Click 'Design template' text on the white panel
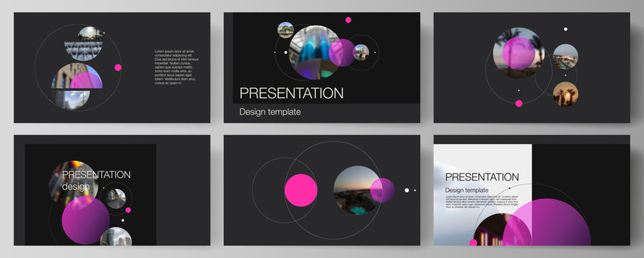This screenshot has height=258, width=644. click(x=467, y=190)
